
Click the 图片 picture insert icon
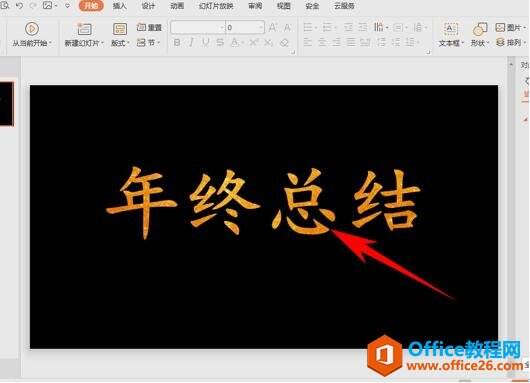click(x=500, y=27)
